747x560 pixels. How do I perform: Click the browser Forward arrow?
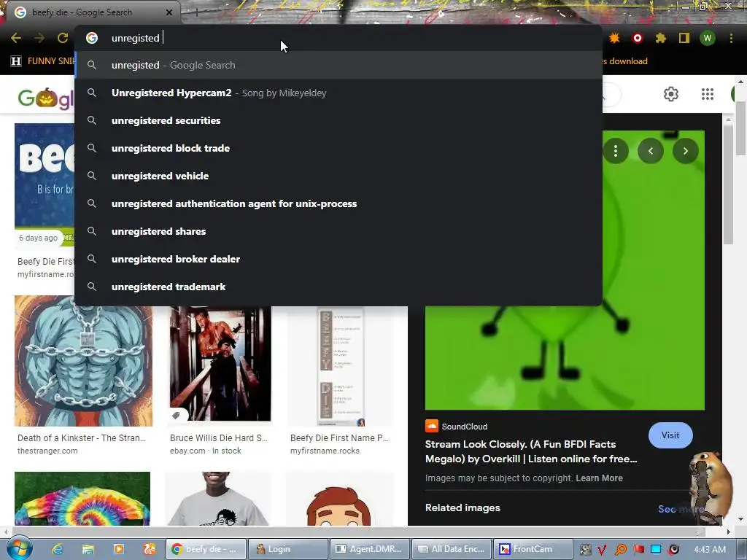coord(39,38)
